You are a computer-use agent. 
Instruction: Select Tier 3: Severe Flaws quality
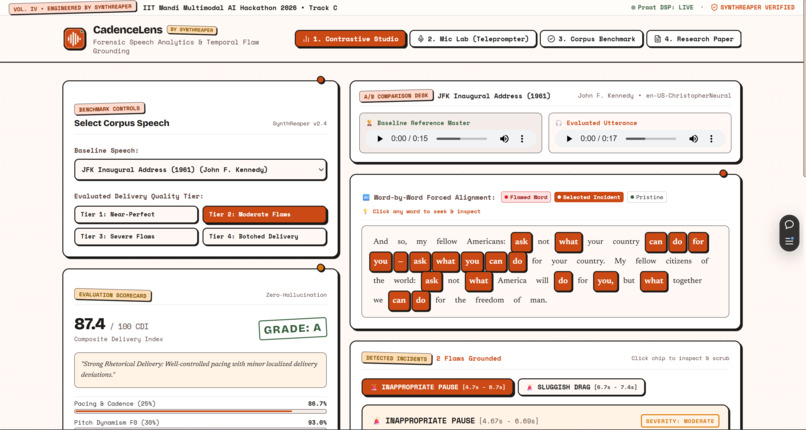136,236
